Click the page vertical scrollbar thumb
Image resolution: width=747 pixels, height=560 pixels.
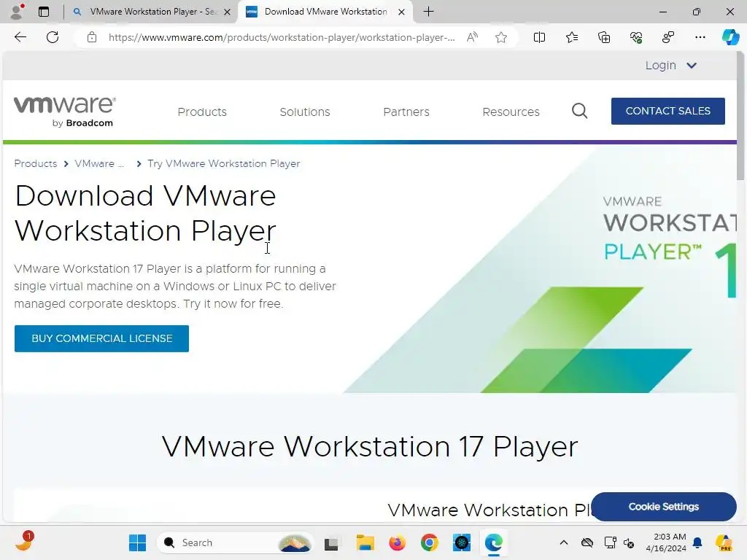(740, 117)
